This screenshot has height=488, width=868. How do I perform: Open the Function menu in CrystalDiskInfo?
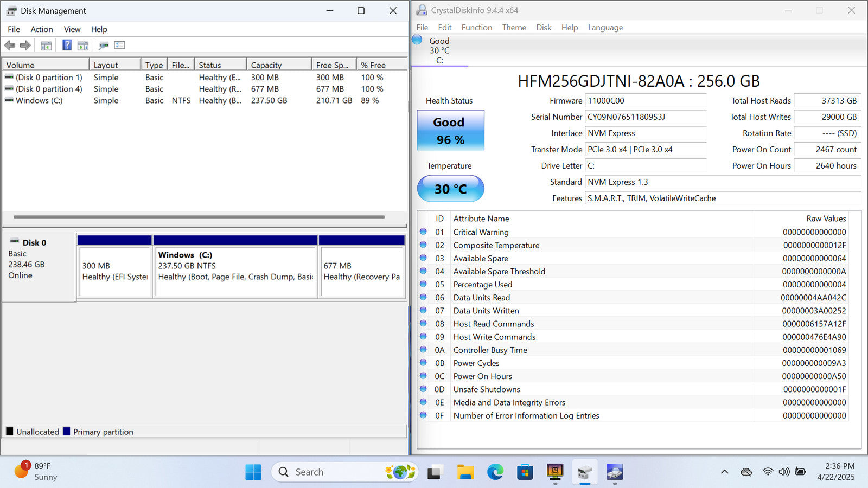(x=476, y=28)
